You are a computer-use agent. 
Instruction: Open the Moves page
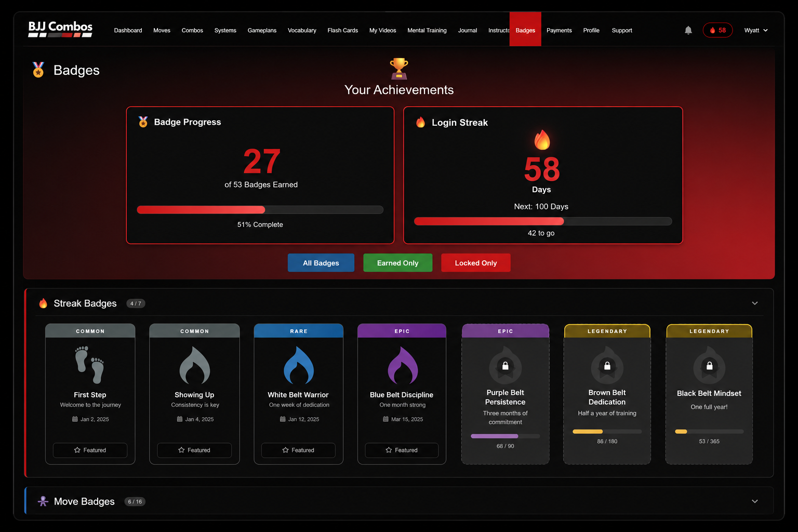162,30
